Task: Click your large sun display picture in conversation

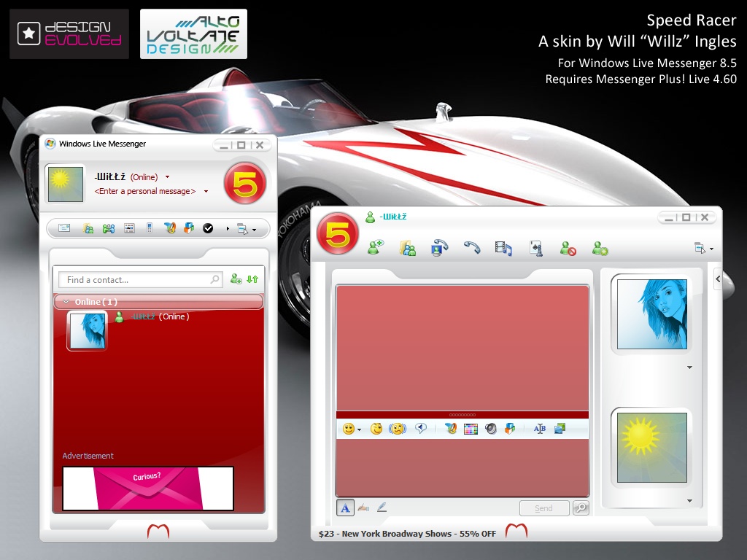Action: pyautogui.click(x=651, y=448)
